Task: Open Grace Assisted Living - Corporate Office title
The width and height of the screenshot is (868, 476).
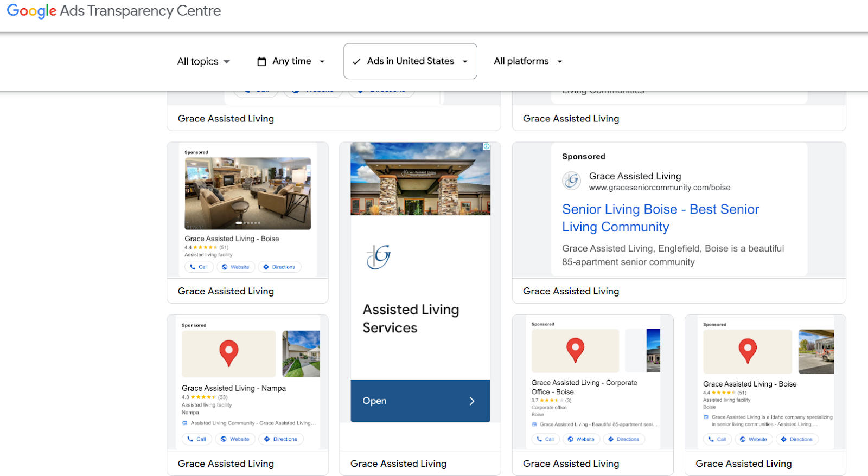Action: pos(585,387)
